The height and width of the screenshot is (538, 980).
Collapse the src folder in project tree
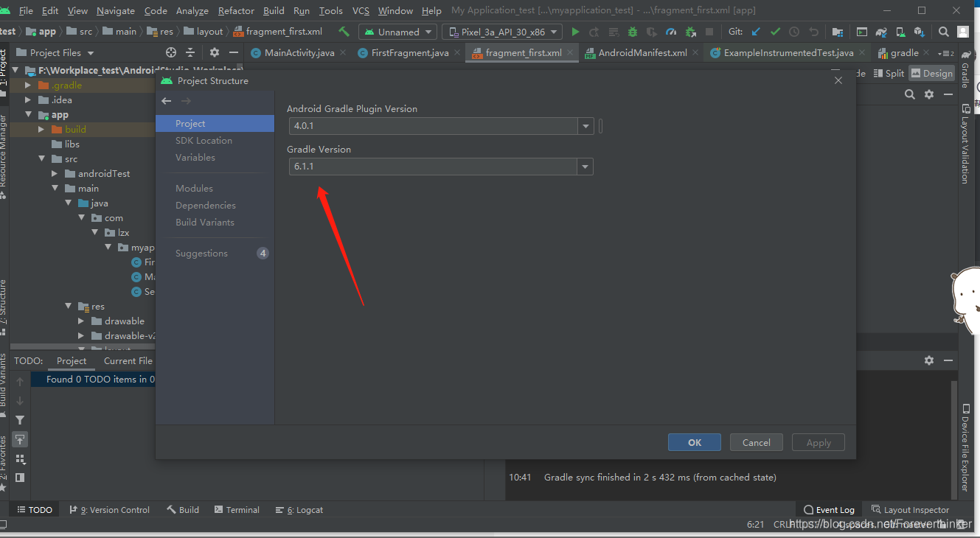pos(42,158)
